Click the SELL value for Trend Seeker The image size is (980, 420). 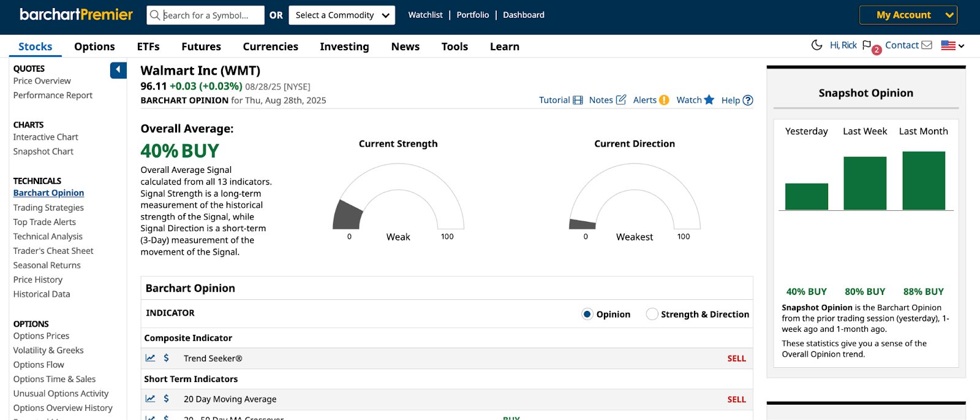point(737,359)
